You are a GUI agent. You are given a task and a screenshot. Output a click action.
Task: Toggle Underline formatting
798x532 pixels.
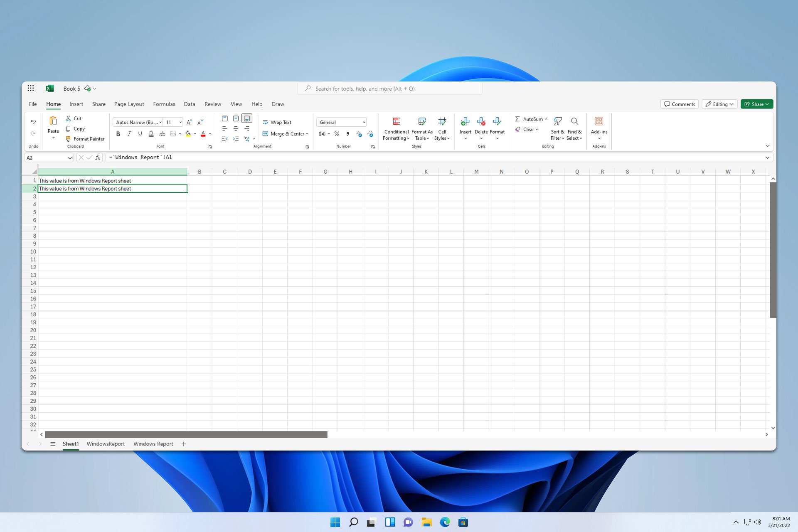pyautogui.click(x=140, y=134)
